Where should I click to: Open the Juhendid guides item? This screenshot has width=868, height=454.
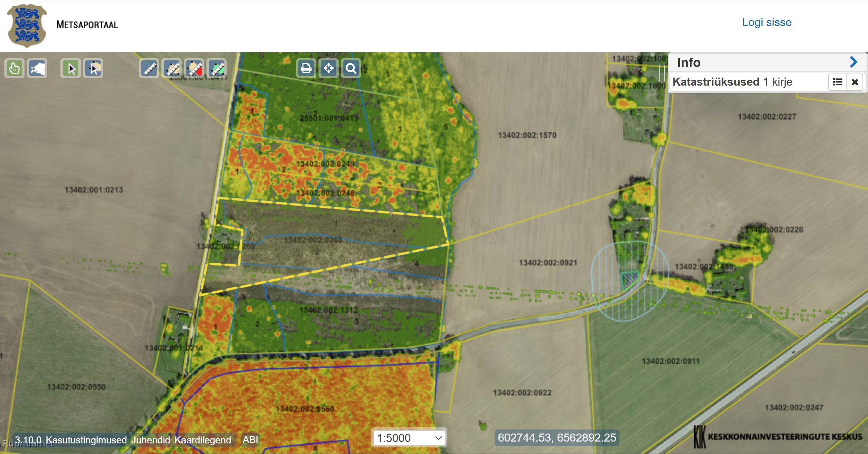pyautogui.click(x=150, y=440)
